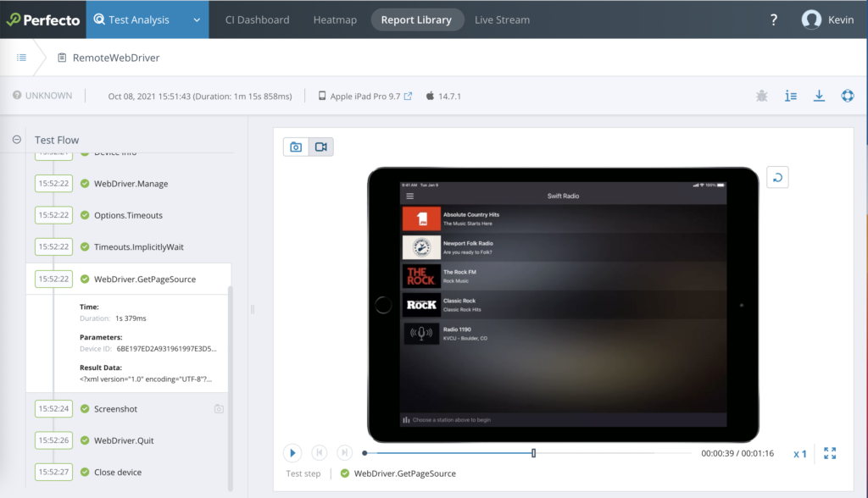This screenshot has height=498, width=868.
Task: Collapse the Test Flow section
Action: tap(17, 140)
